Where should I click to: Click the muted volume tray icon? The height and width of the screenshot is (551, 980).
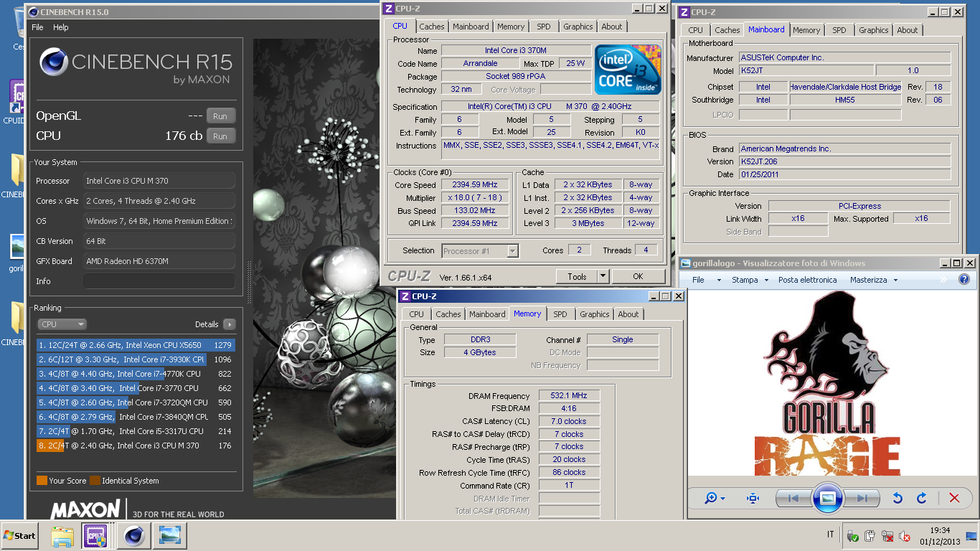pos(905,536)
